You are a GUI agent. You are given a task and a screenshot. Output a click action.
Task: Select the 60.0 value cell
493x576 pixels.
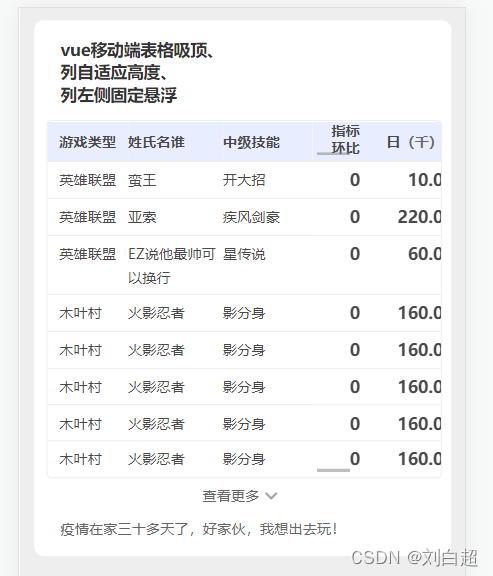point(425,254)
